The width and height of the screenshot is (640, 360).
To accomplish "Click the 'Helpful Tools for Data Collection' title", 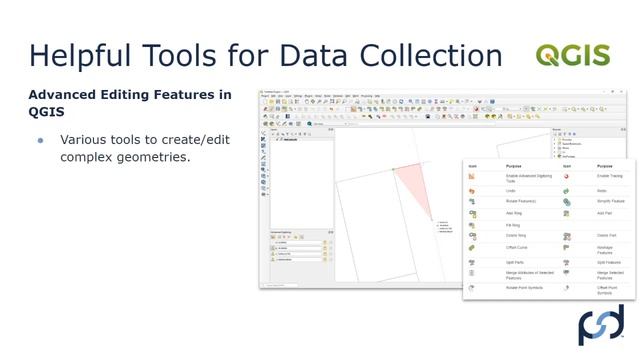I will (266, 56).
